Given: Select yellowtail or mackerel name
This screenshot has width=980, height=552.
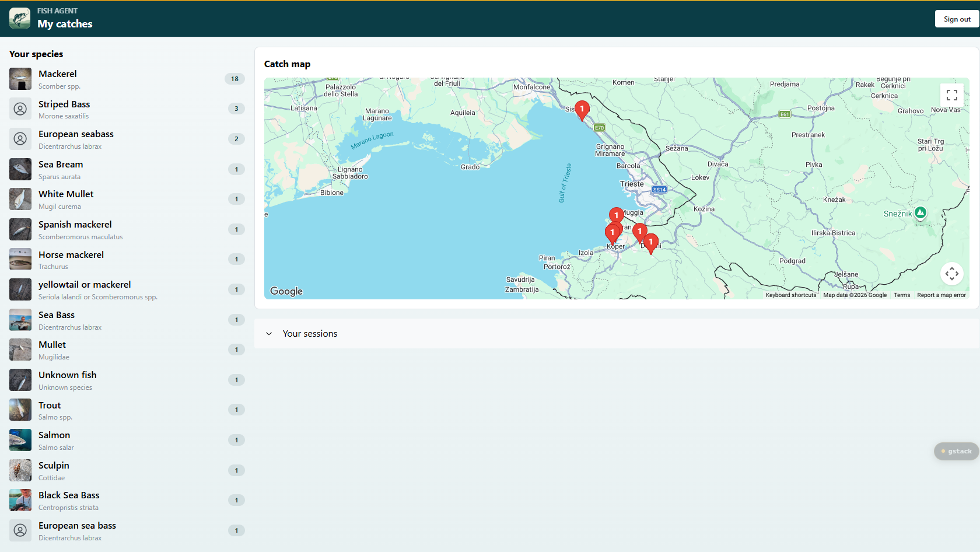Looking at the screenshot, I should 85,285.
